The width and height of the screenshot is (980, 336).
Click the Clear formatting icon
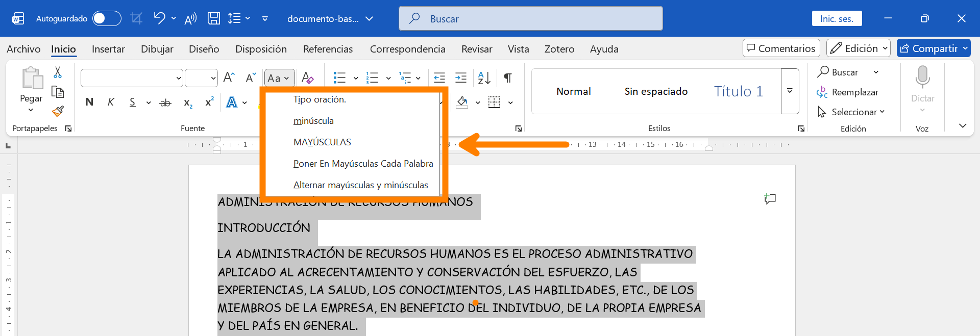(x=307, y=77)
